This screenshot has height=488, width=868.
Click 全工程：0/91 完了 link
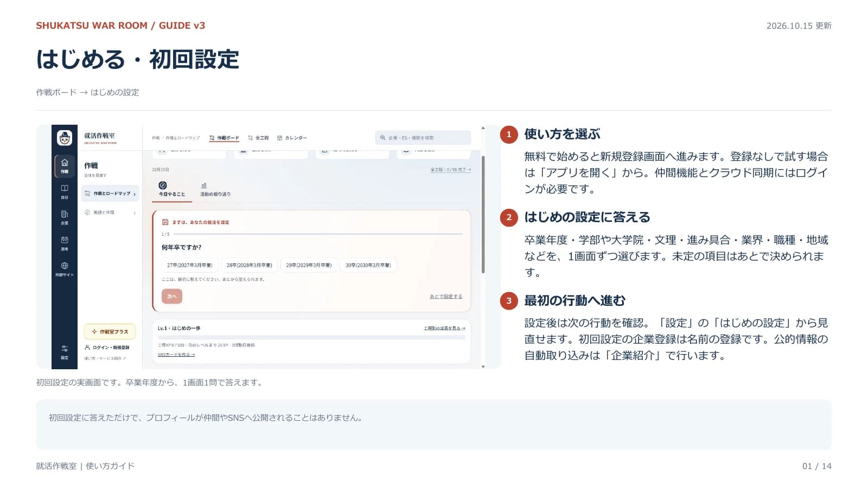click(x=451, y=170)
